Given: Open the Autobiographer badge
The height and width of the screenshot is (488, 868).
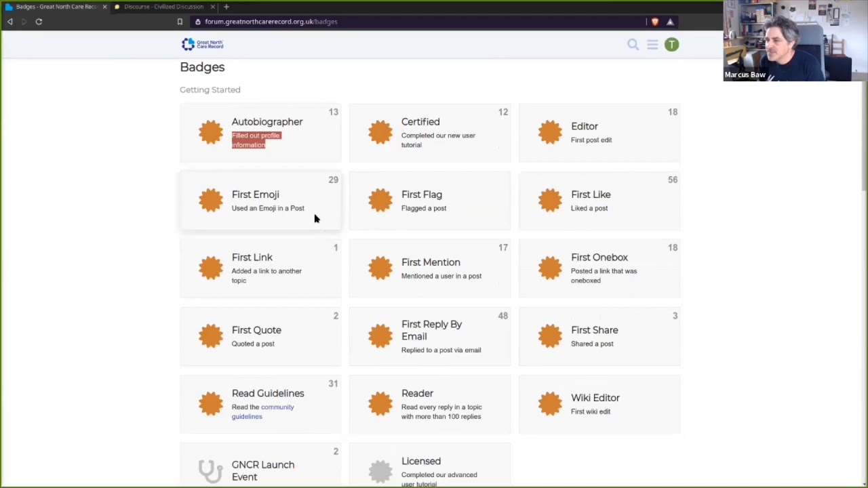Looking at the screenshot, I should point(267,122).
